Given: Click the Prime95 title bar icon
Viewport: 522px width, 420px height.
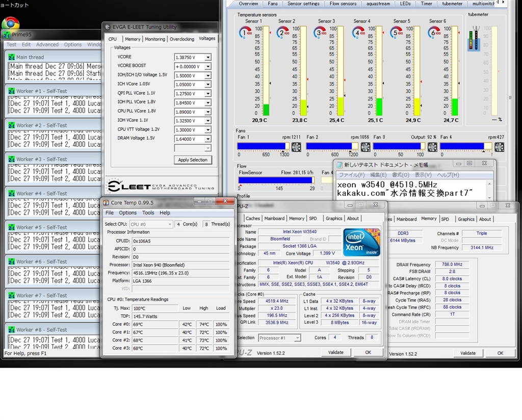Looking at the screenshot, I should [7, 35].
